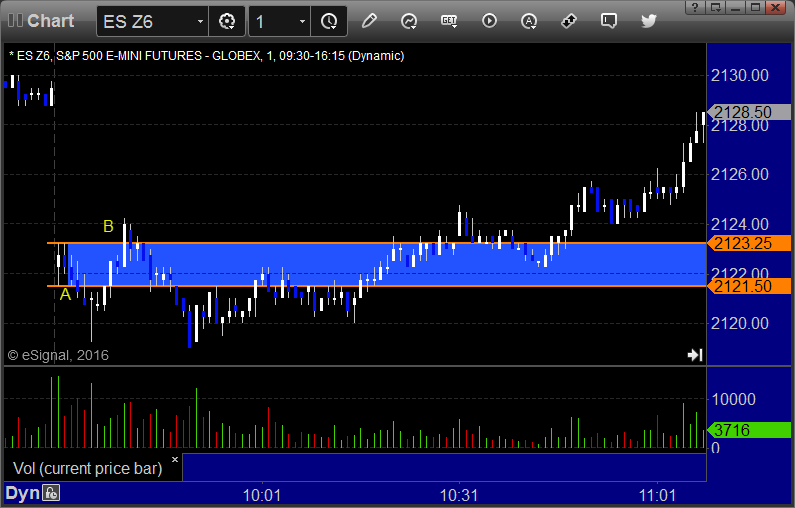Click the 2126.00 price axis label
795x508 pixels.
click(x=740, y=174)
